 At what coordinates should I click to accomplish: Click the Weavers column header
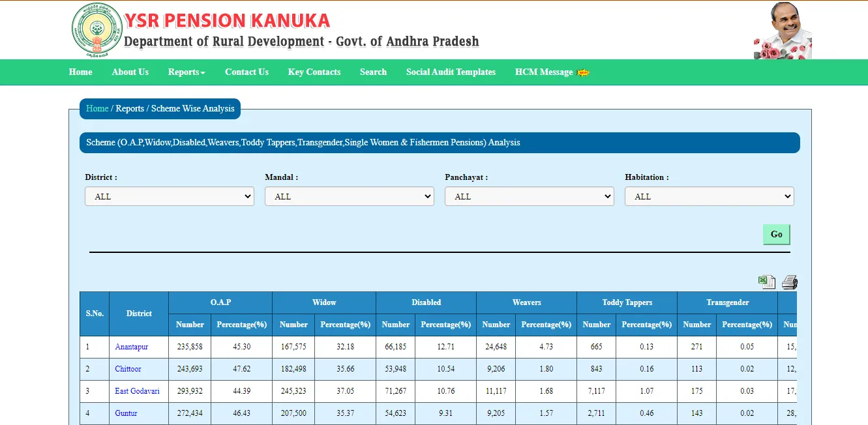click(x=527, y=302)
